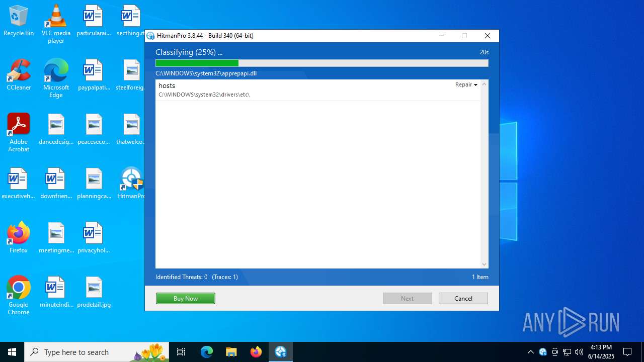Image resolution: width=644 pixels, height=362 pixels.
Task: Click the Type here to search box
Action: point(96,352)
